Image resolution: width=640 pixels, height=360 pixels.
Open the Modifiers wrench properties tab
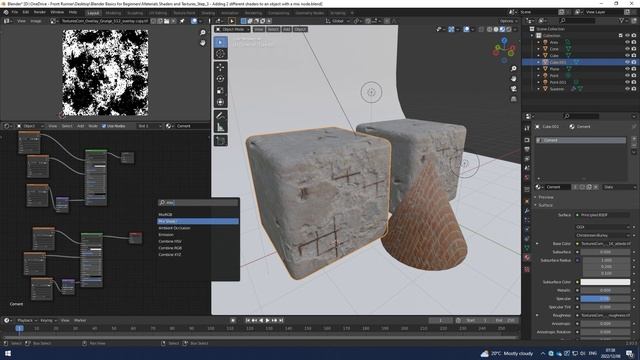click(x=527, y=211)
